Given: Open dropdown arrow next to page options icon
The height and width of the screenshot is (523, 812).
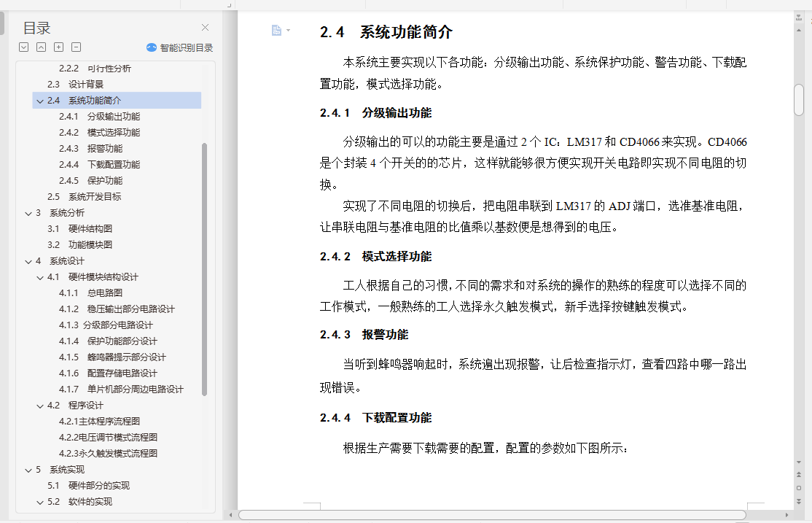Looking at the screenshot, I should [x=289, y=30].
